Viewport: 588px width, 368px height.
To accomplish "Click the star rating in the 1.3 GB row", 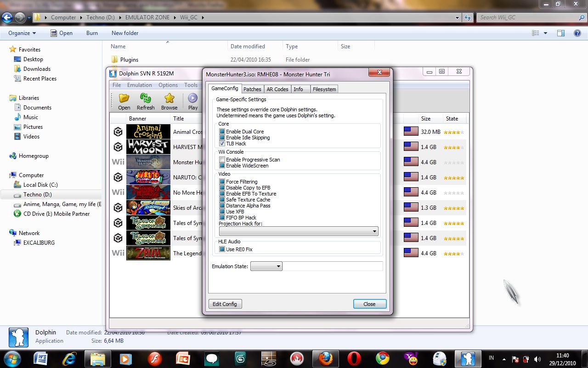I will coord(454,208).
